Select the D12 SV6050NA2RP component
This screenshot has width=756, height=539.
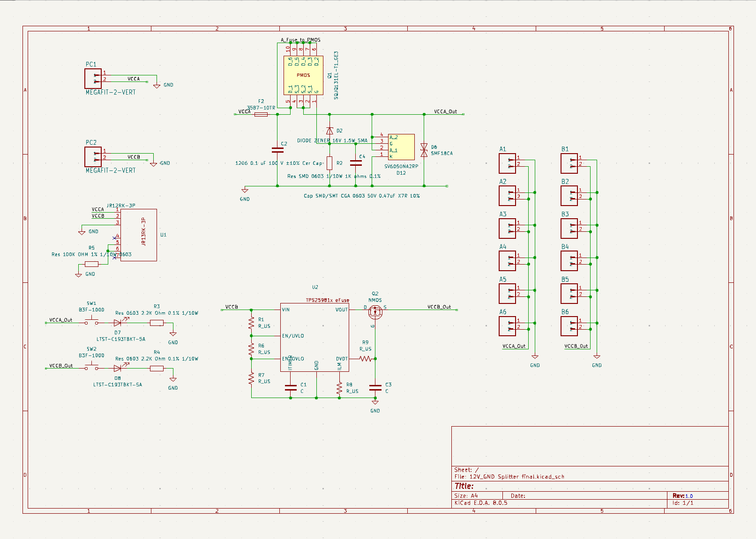[401, 147]
